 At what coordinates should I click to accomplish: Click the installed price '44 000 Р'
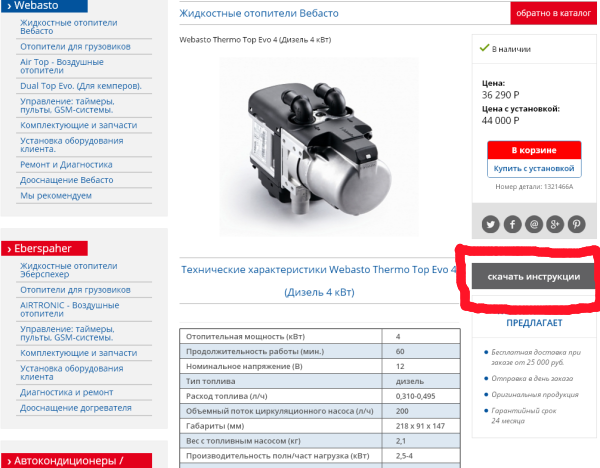501,121
